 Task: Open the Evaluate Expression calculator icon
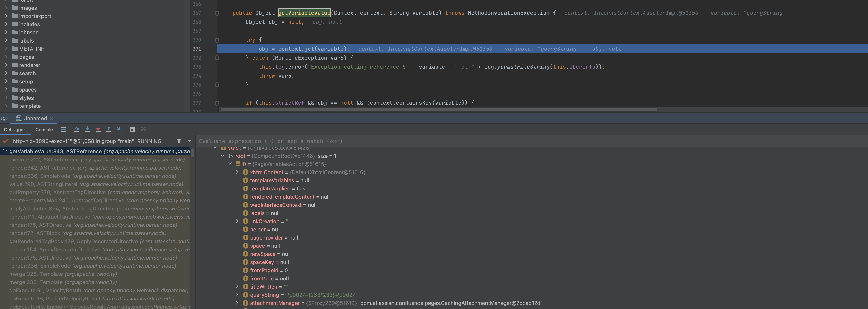coord(133,129)
